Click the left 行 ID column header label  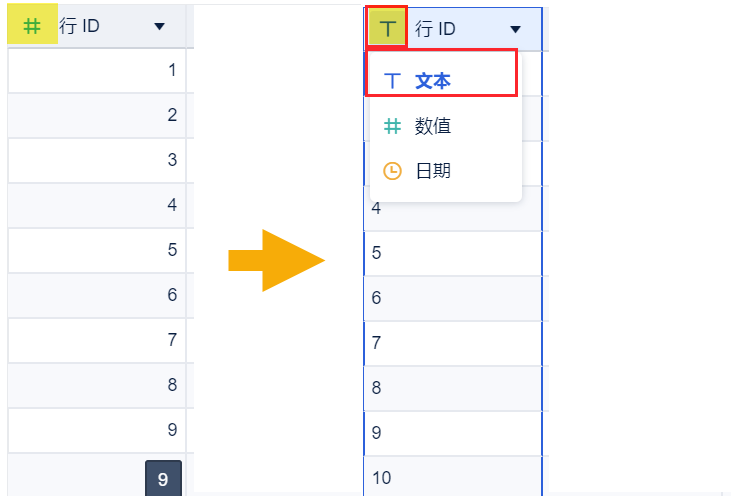80,27
